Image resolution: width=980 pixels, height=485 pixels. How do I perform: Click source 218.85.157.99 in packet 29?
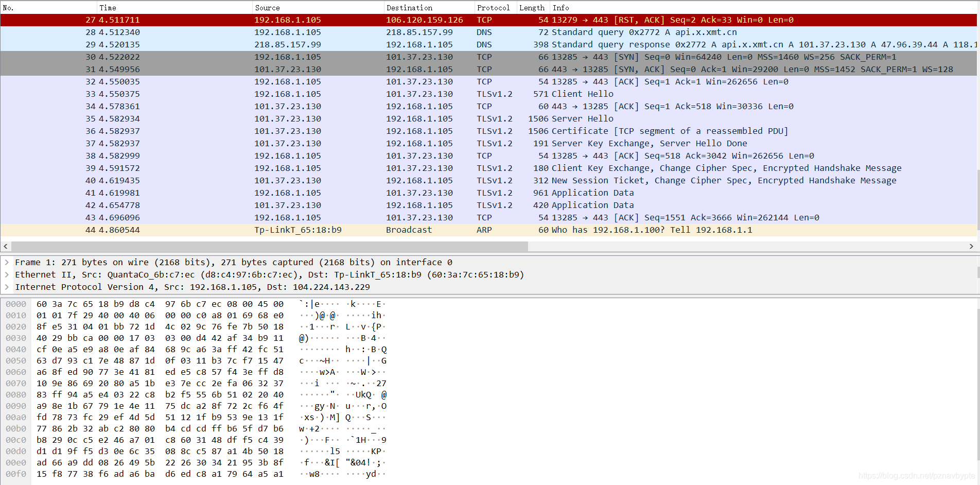pyautogui.click(x=288, y=45)
